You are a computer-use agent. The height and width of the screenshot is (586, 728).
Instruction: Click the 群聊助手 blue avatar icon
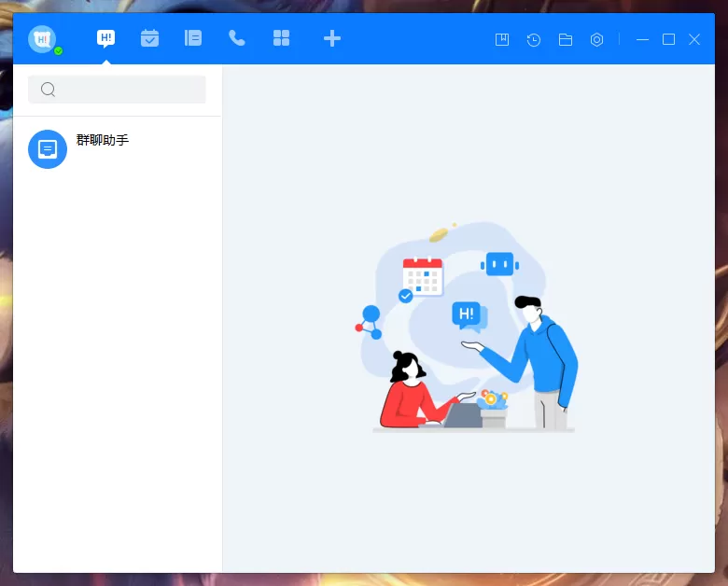click(x=48, y=149)
